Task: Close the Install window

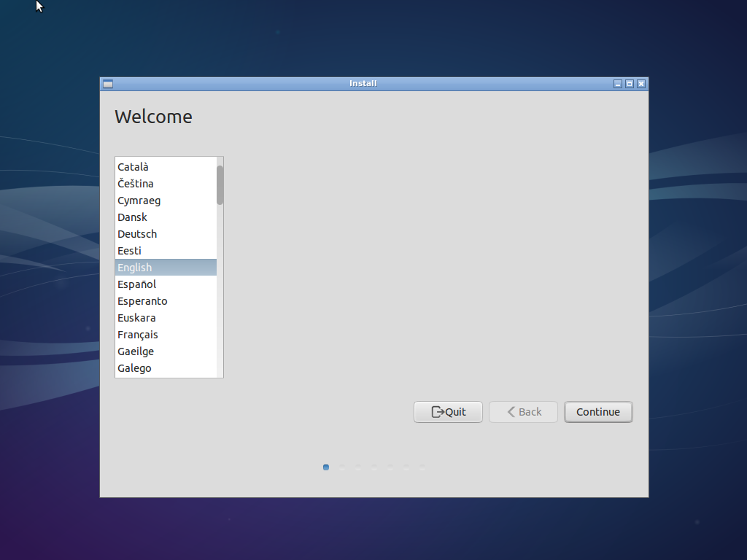Action: pyautogui.click(x=641, y=84)
